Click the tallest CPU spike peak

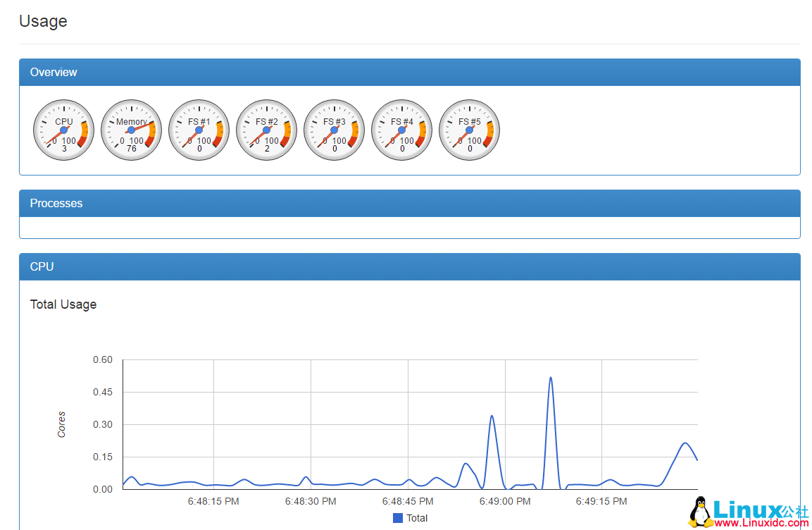(551, 378)
